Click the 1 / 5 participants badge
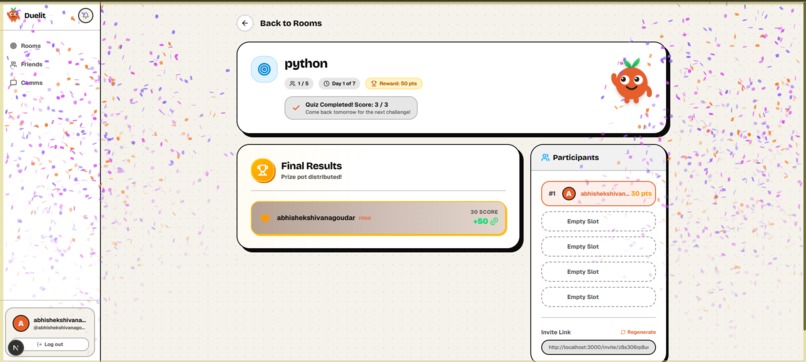Image resolution: width=806 pixels, height=362 pixels. (x=299, y=83)
